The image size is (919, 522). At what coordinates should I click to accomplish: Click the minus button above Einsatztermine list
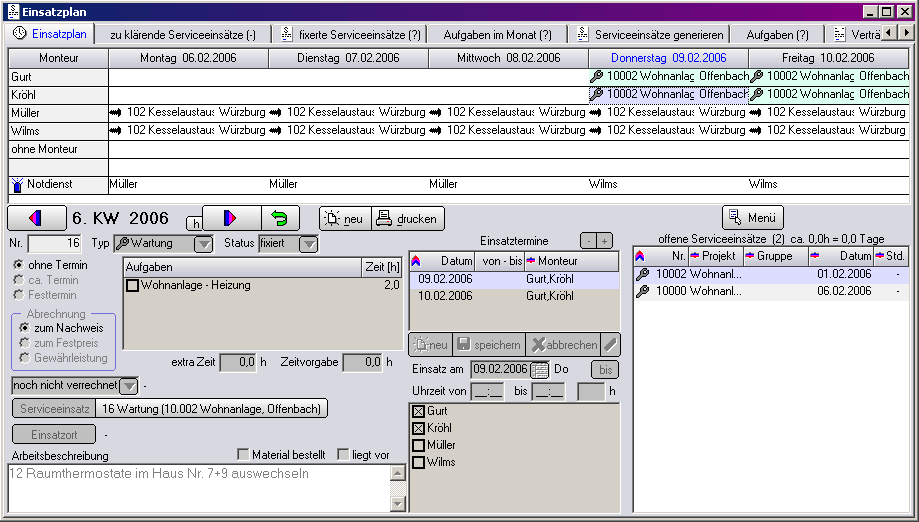click(588, 241)
